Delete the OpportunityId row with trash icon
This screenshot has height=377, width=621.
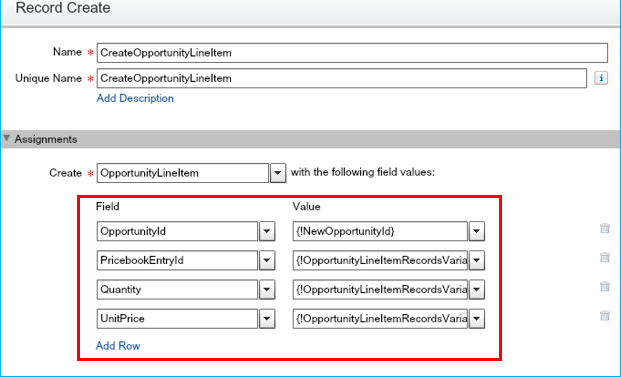tap(605, 228)
